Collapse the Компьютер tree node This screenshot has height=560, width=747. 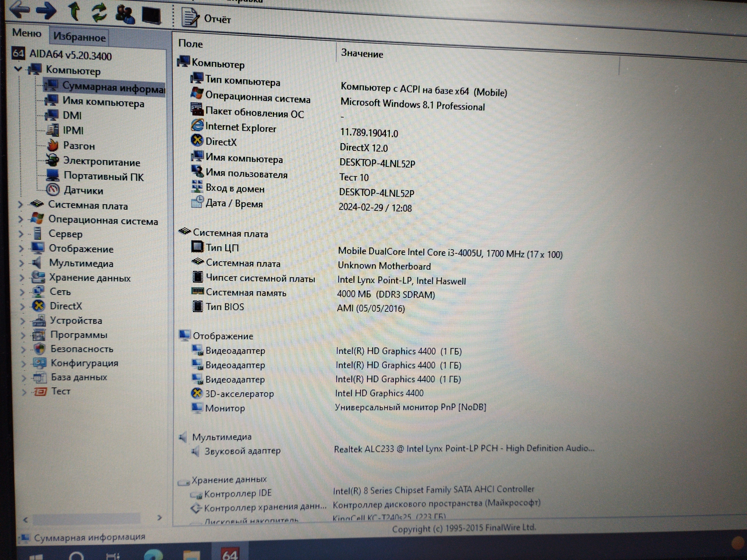point(18,69)
